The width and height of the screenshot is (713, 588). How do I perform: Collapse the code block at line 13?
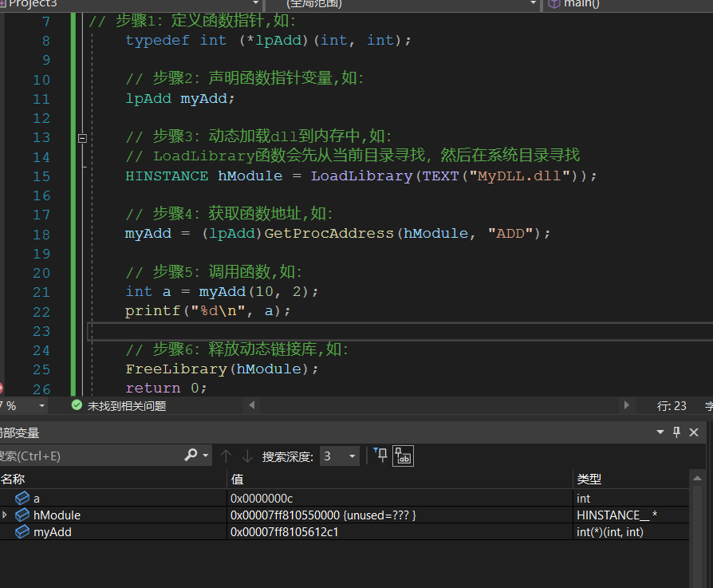pos(81,138)
